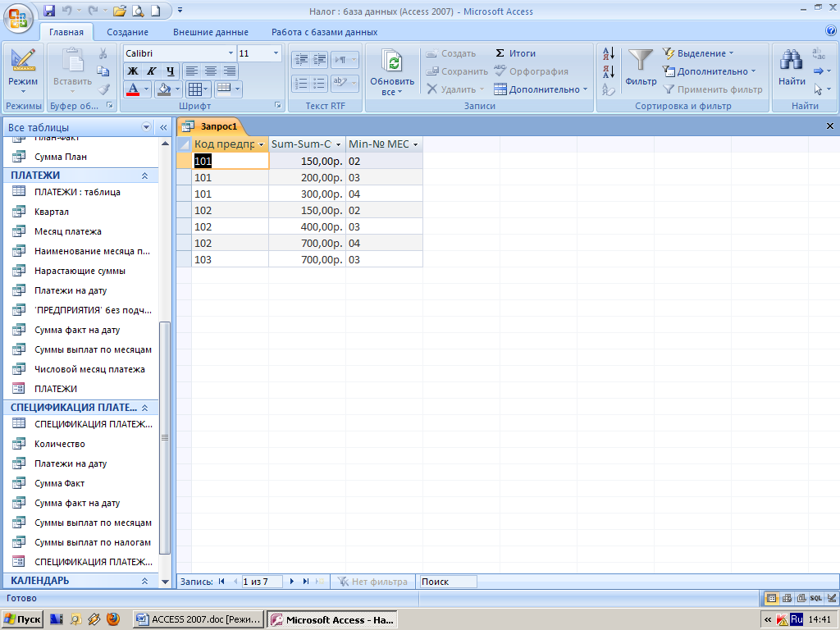The height and width of the screenshot is (630, 840).
Task: Click Обновить все refresh icon
Action: click(392, 71)
